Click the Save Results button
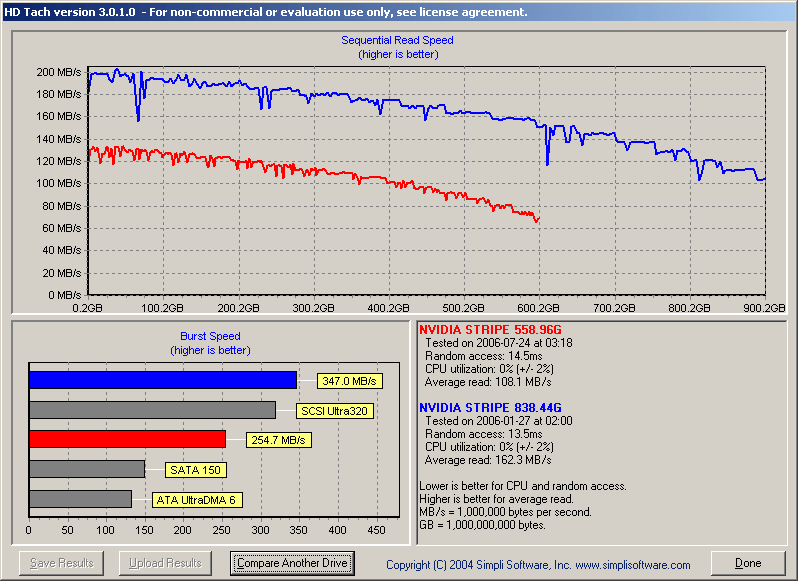The image size is (798, 581). (62, 563)
